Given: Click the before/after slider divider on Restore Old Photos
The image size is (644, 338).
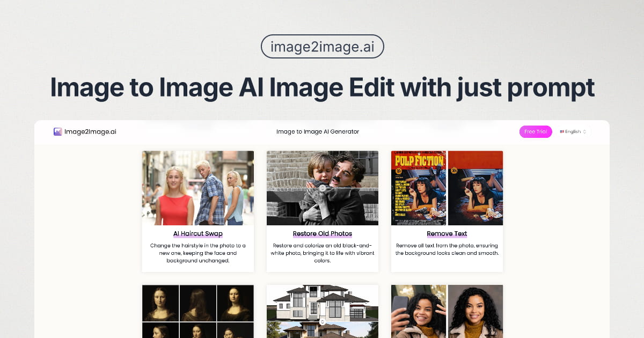Looking at the screenshot, I should coord(322,188).
